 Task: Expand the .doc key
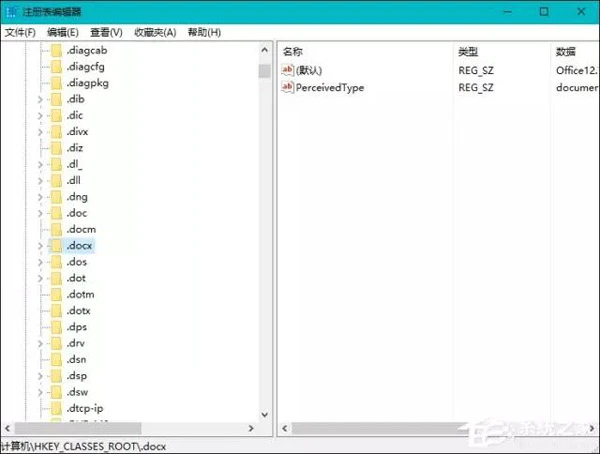point(40,213)
